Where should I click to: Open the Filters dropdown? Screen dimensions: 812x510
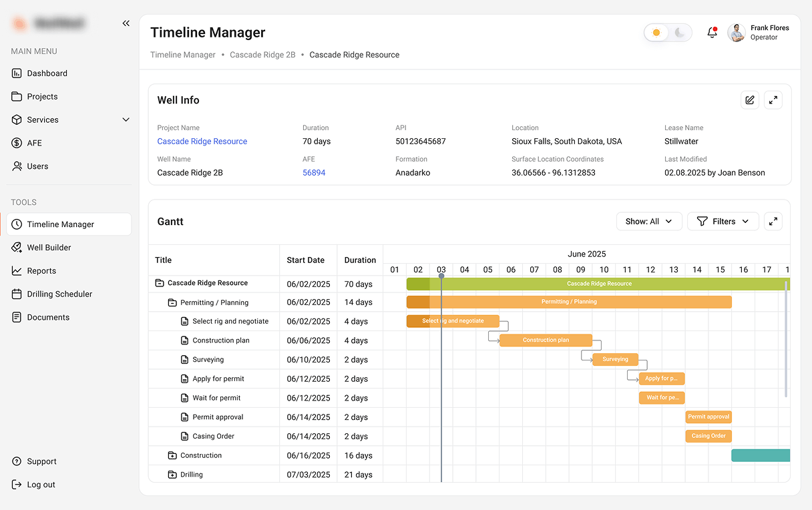[x=723, y=221]
